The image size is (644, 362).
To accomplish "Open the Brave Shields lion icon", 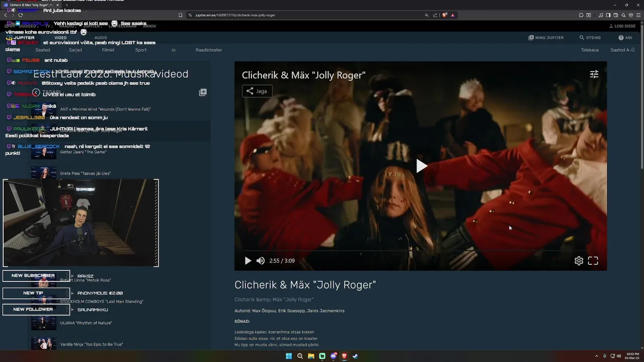I will pos(445,15).
